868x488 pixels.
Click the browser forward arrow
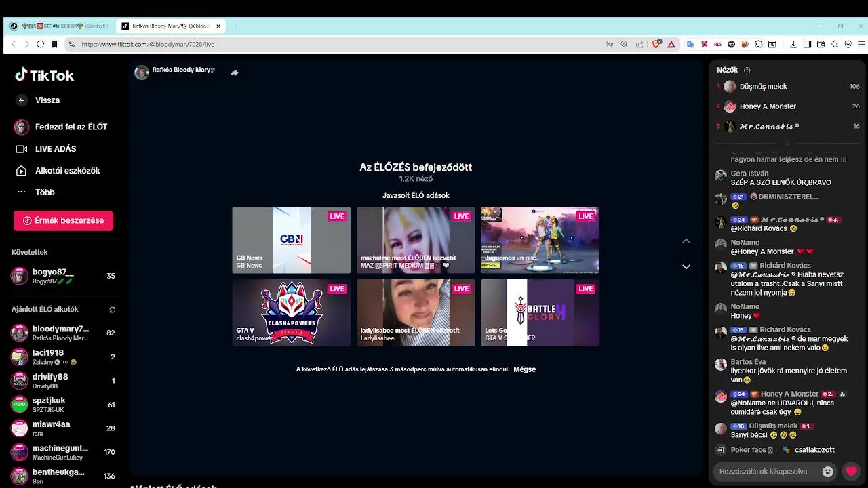26,44
